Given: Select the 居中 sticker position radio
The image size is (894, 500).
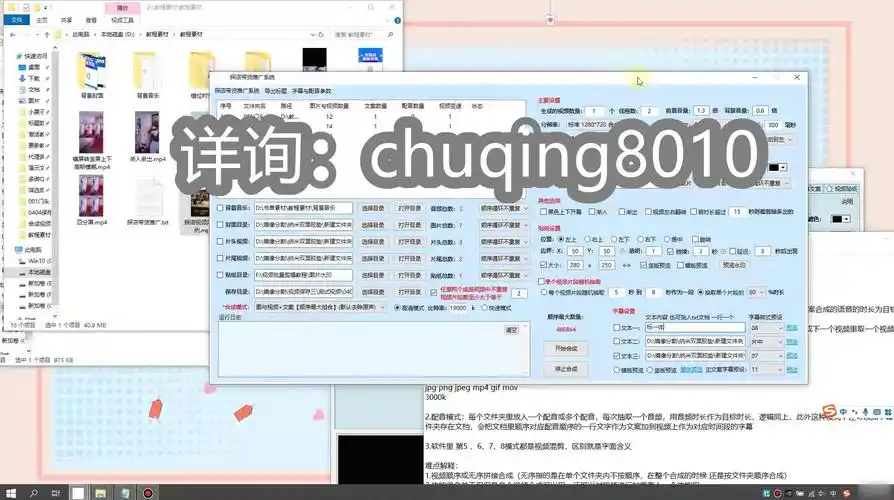Looking at the screenshot, I should pos(667,239).
